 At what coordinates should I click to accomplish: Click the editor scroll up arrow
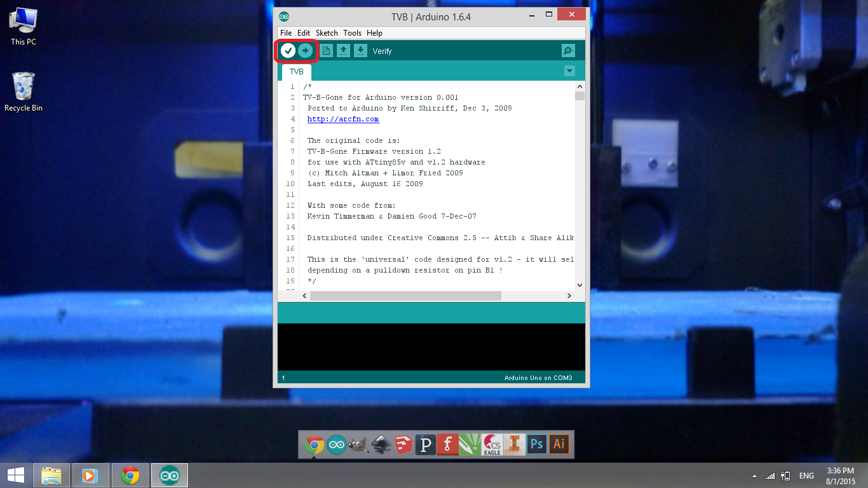coord(580,86)
